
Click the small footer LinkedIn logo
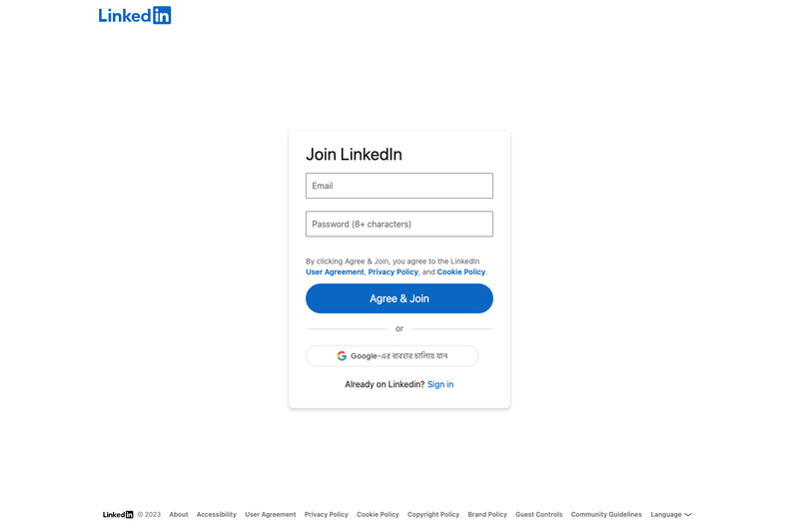point(118,515)
